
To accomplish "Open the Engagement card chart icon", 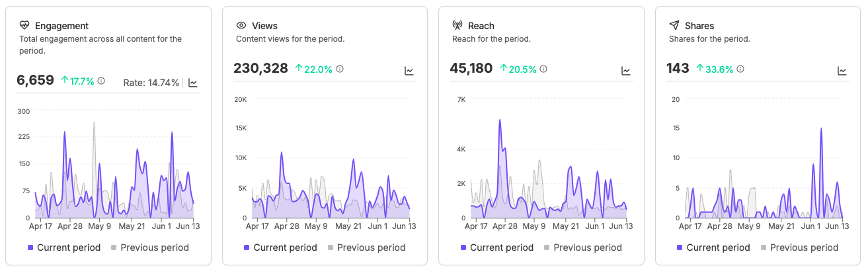I will pos(193,83).
